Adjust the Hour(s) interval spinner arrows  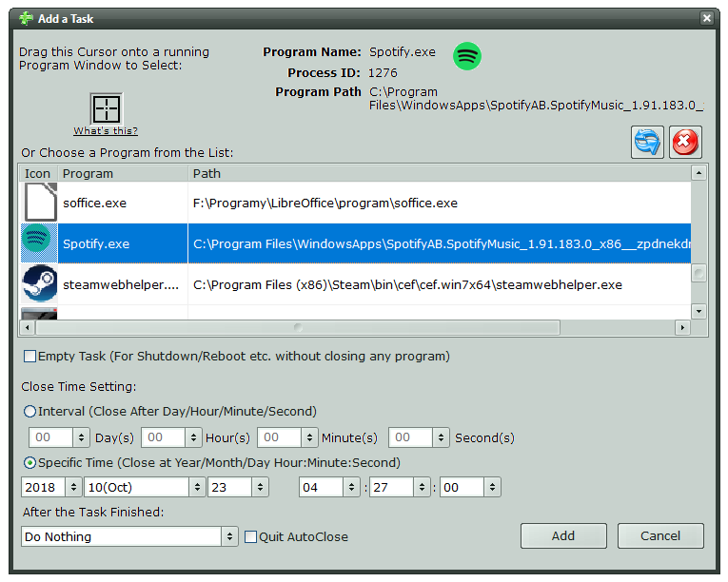click(193, 437)
